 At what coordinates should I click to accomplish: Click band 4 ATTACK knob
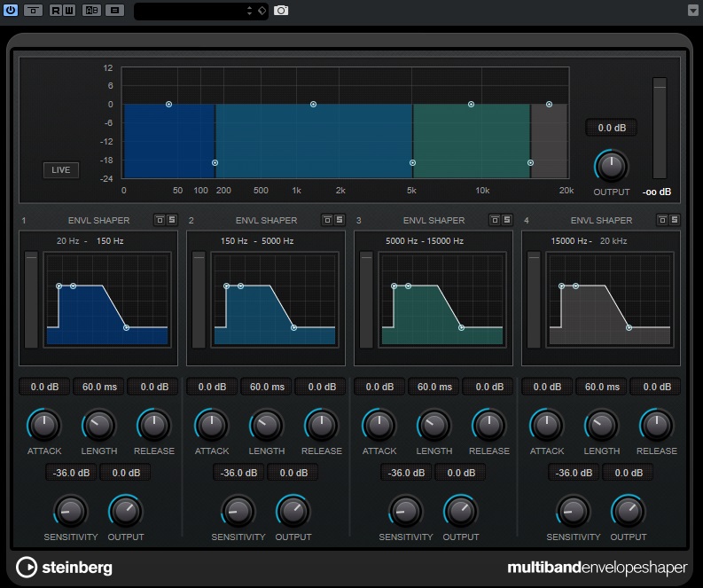547,425
